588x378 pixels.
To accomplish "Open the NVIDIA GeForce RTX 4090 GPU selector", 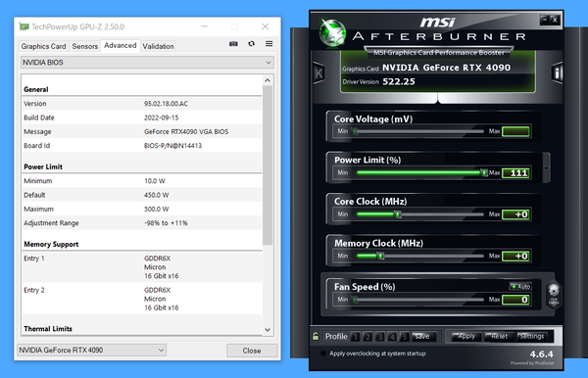I will pos(91,350).
